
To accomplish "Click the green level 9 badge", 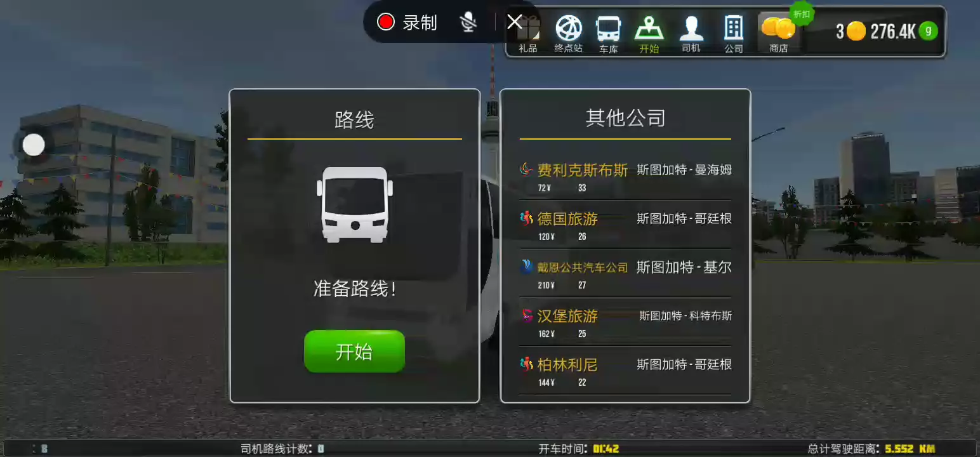I will (x=928, y=30).
